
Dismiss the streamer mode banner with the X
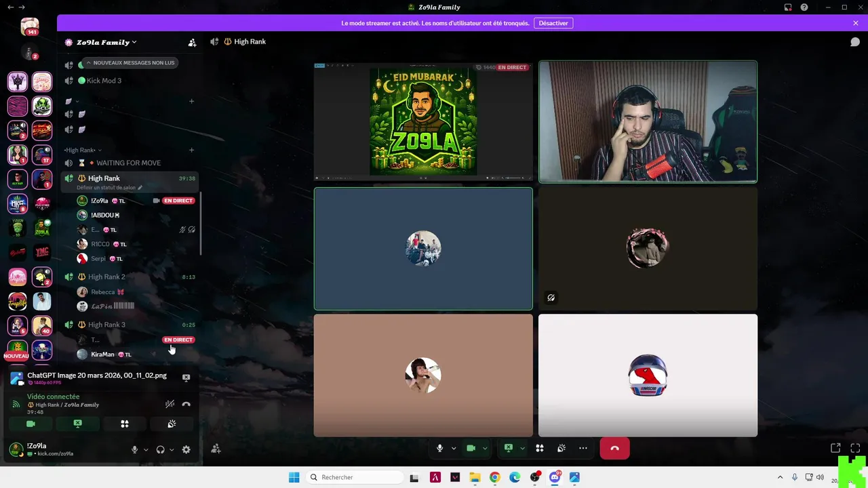(856, 23)
